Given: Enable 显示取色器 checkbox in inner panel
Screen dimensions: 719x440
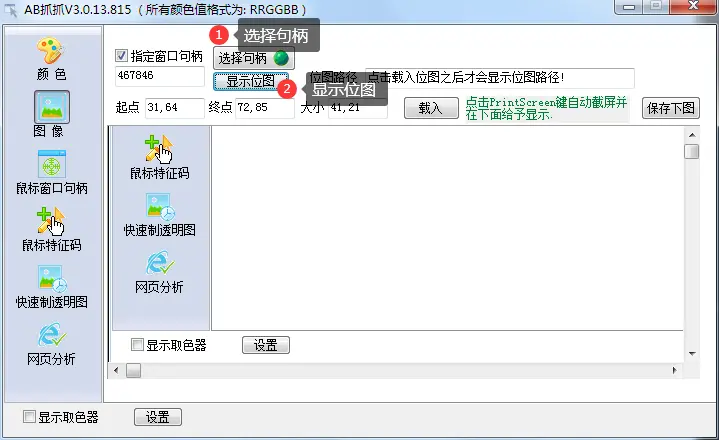Looking at the screenshot, I should [x=137, y=344].
